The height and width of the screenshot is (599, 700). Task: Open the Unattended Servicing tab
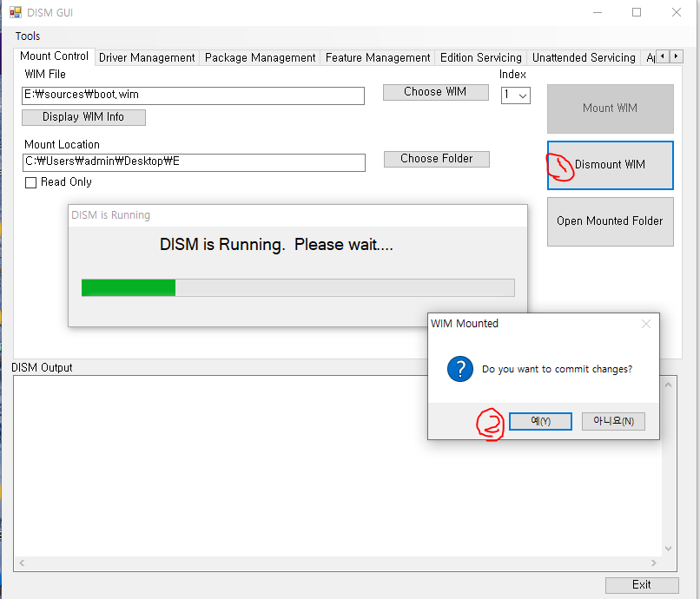click(x=584, y=57)
